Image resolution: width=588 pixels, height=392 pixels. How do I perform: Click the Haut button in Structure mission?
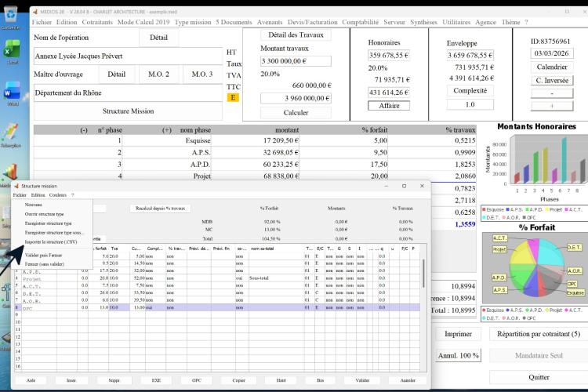tap(281, 380)
